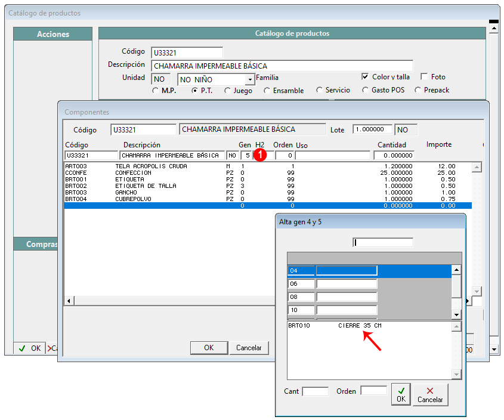Screen dimensions: 504x420
Task: Click the Cant field in Alta gen dialog
Action: [316, 391]
